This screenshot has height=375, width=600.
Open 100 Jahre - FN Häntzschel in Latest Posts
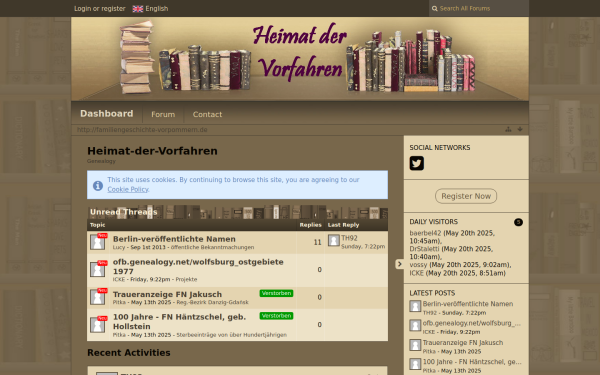click(x=472, y=362)
